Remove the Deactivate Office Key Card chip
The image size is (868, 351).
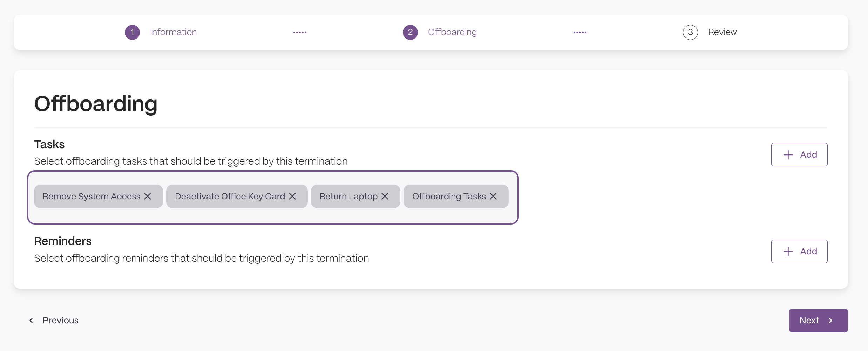point(292,196)
